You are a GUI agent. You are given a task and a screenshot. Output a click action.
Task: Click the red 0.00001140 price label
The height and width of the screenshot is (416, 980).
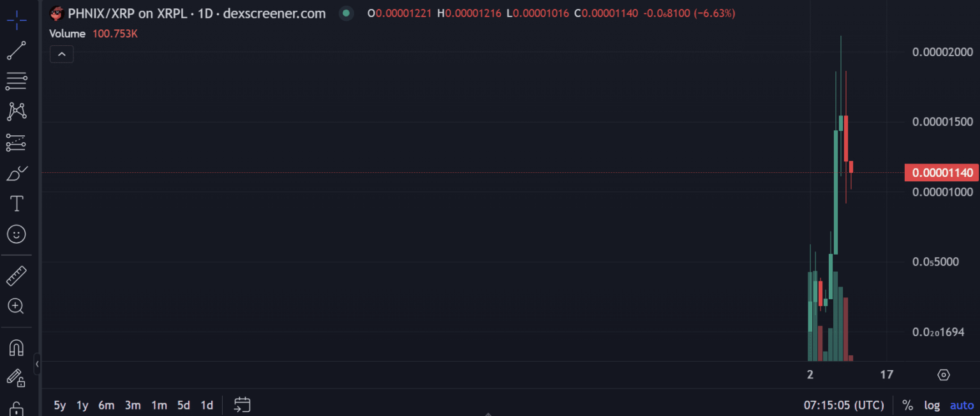(942, 172)
